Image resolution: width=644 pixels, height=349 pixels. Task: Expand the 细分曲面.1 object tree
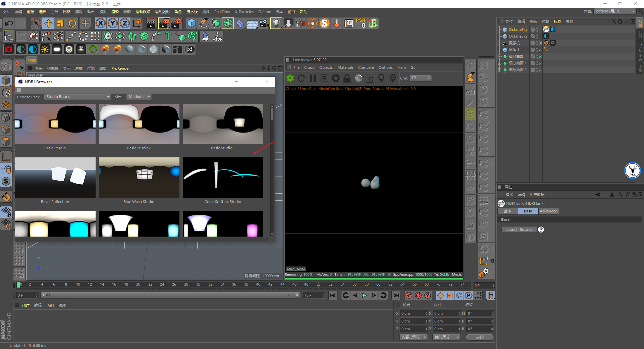(x=500, y=63)
